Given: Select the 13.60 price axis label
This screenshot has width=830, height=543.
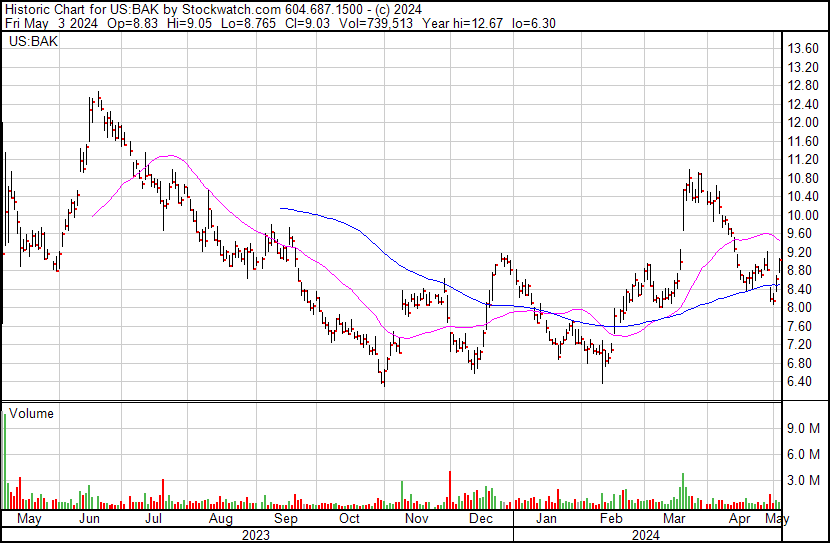Looking at the screenshot, I should point(803,49).
